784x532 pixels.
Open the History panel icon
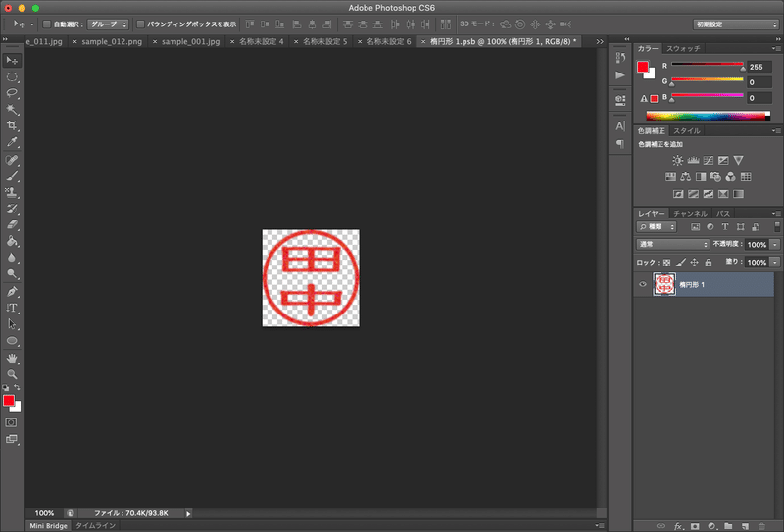(x=620, y=57)
